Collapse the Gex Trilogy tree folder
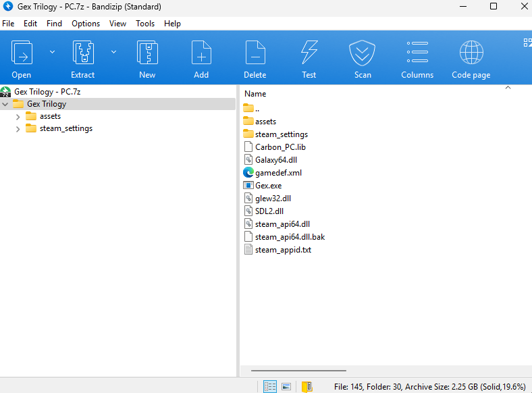The width and height of the screenshot is (532, 393). coord(5,104)
